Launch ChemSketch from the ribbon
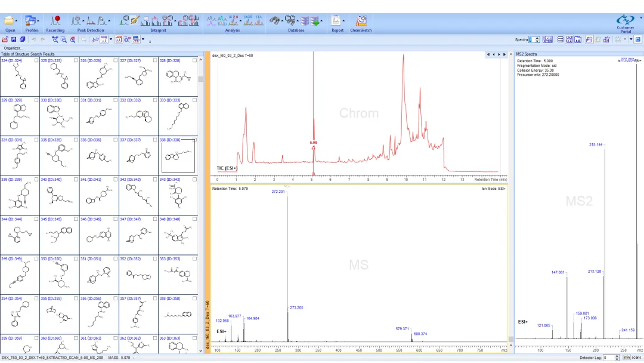The image size is (644, 363). click(361, 24)
